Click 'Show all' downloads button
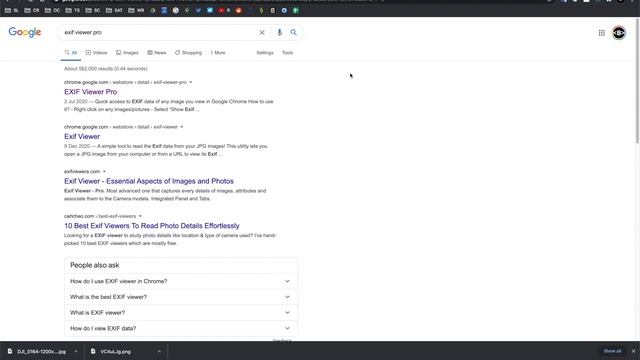Screen dimensions: 640x360 click(x=612, y=351)
